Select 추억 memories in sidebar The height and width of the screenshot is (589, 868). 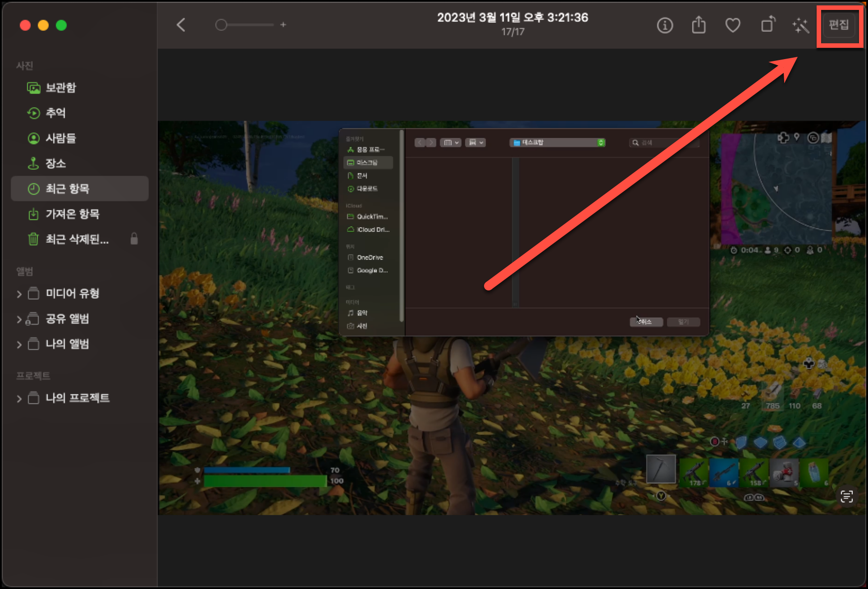55,113
